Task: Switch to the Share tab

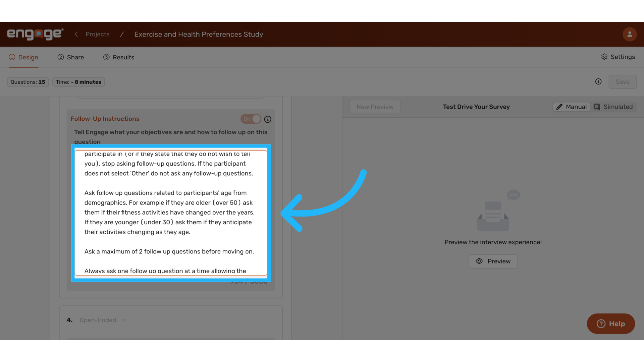Action: (x=70, y=57)
